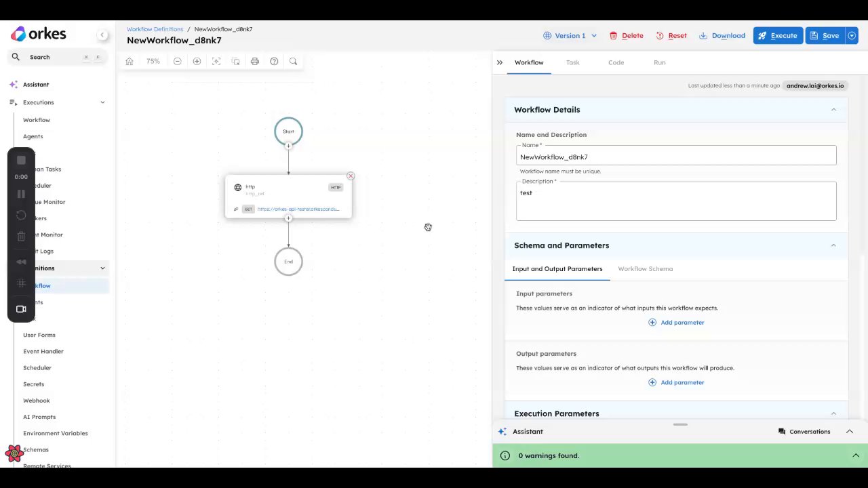Add a task below the Start node

tap(288, 146)
